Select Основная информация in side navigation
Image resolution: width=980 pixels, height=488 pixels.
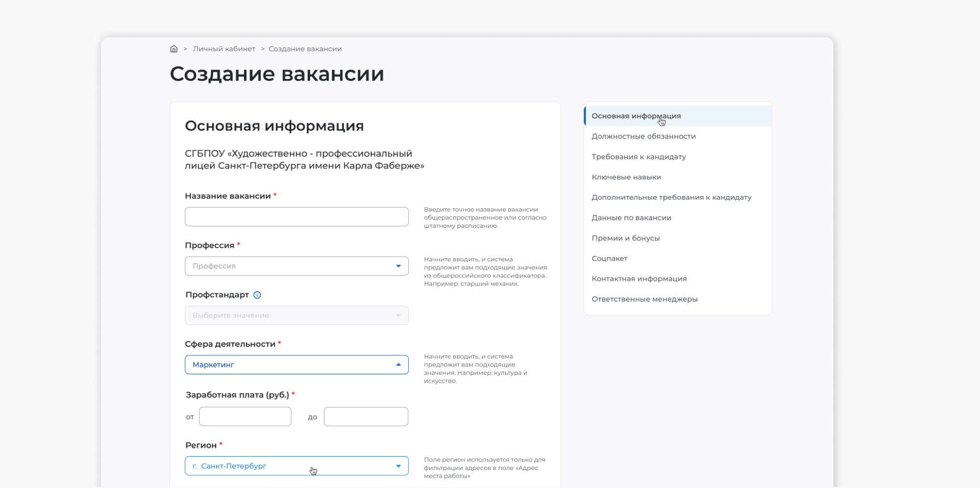[678, 116]
